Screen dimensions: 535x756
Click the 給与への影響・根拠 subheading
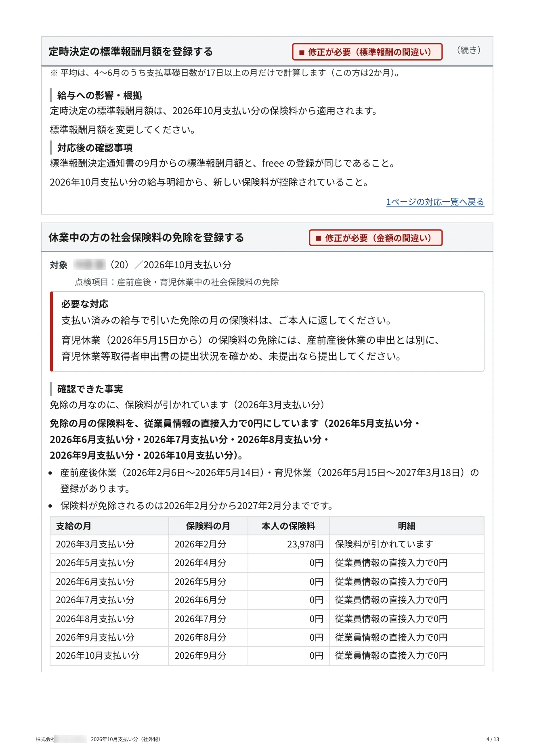click(x=99, y=95)
